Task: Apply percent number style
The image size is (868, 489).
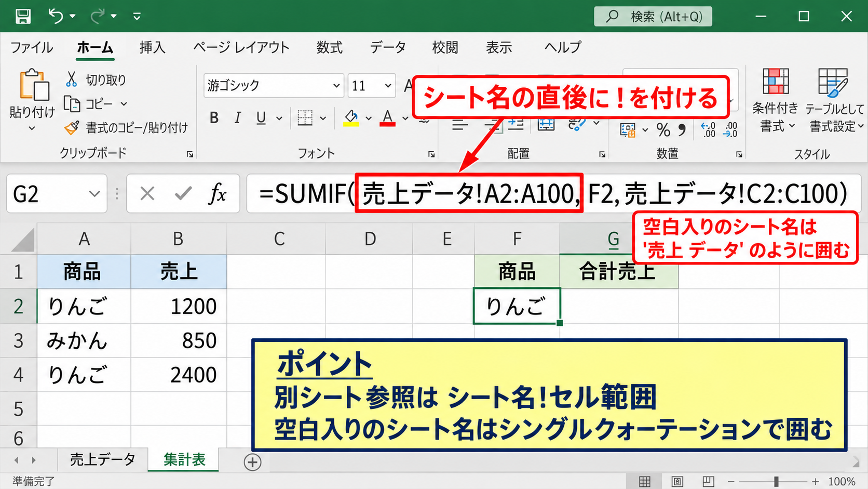Action: click(x=663, y=129)
